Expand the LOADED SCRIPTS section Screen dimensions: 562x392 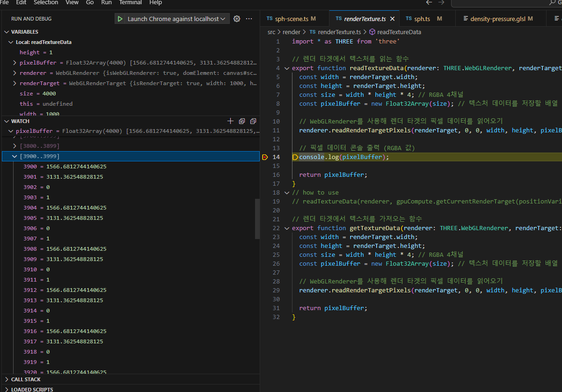click(7, 389)
